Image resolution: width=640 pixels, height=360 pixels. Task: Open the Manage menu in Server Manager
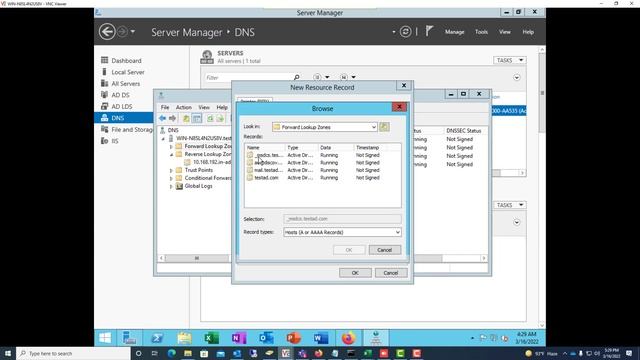tap(454, 32)
